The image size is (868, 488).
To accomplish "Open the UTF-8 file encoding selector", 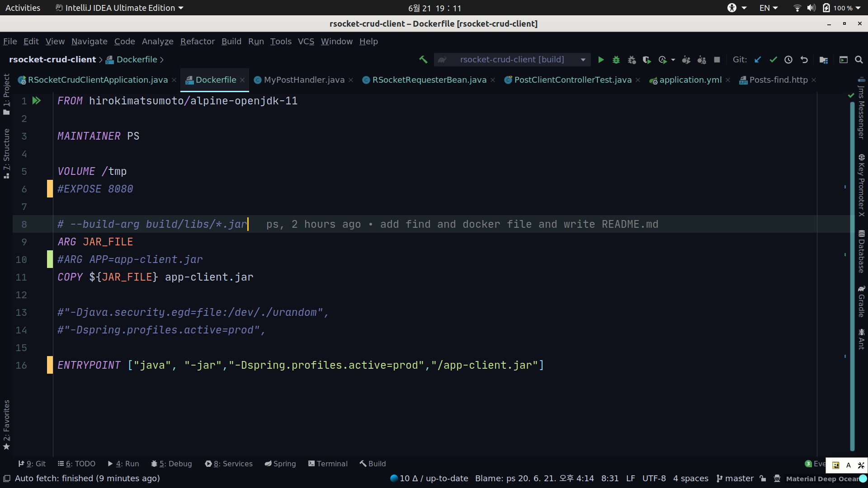I will 654,479.
